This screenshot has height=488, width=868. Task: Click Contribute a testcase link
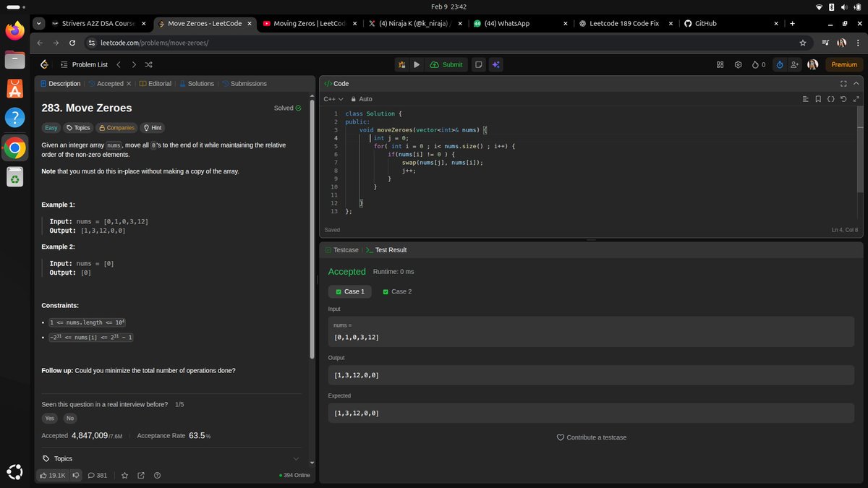(x=591, y=437)
